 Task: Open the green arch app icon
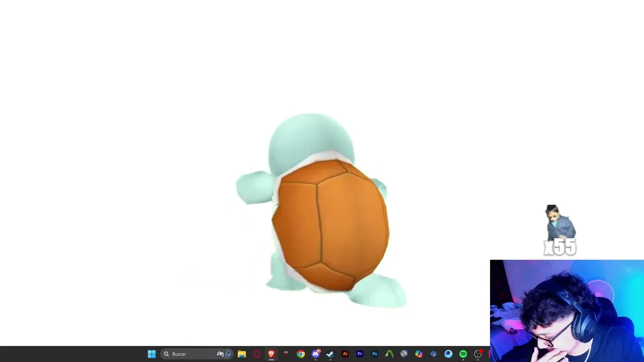389,354
